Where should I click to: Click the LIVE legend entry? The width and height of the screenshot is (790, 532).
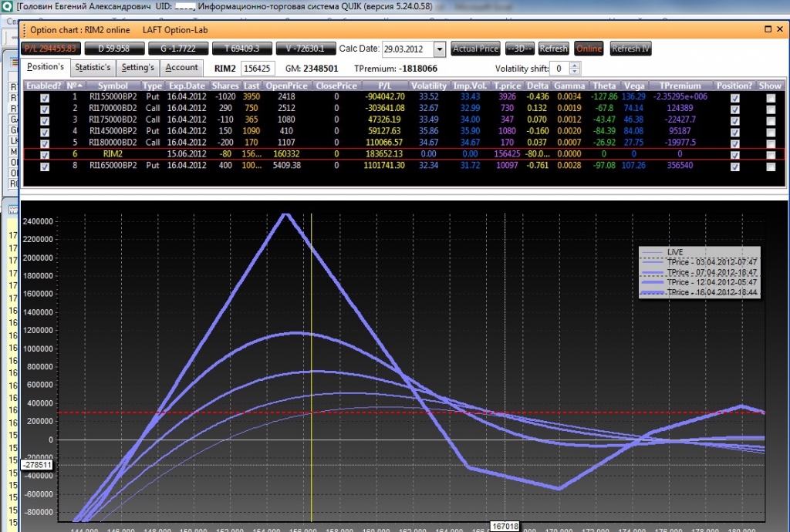pyautogui.click(x=675, y=252)
